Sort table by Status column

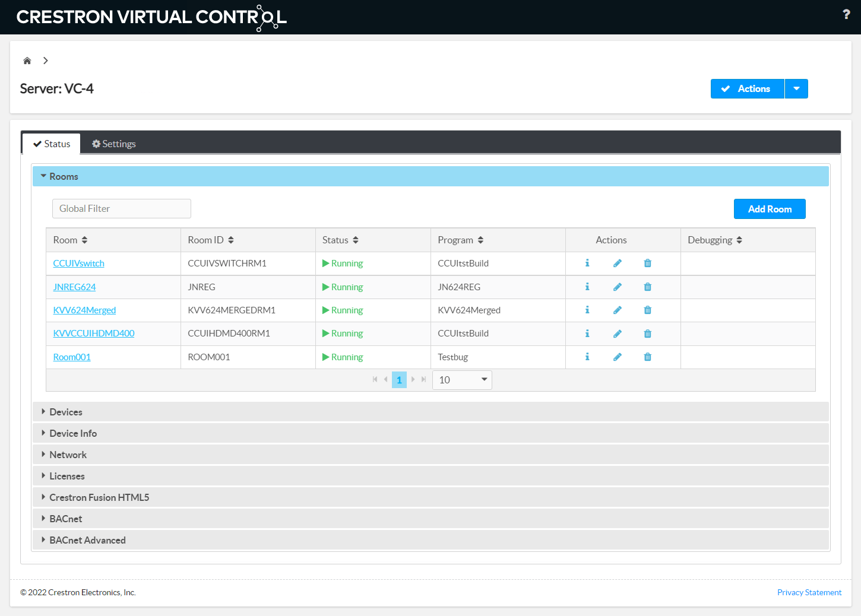[x=356, y=240]
